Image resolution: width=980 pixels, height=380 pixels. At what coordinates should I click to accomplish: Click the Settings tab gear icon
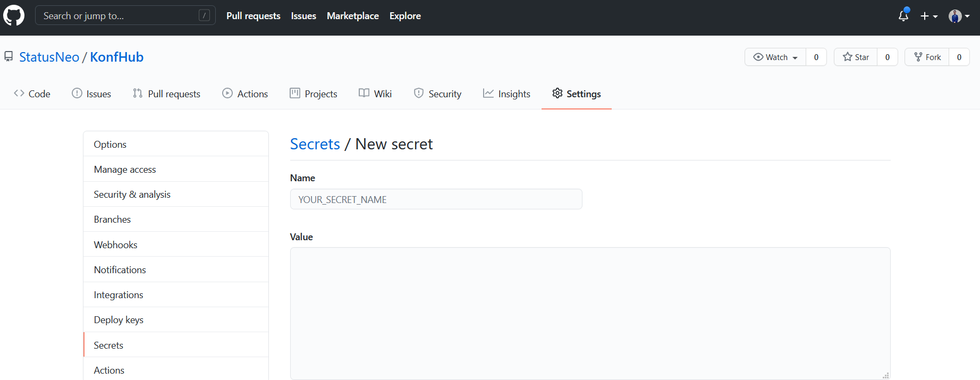coord(557,93)
